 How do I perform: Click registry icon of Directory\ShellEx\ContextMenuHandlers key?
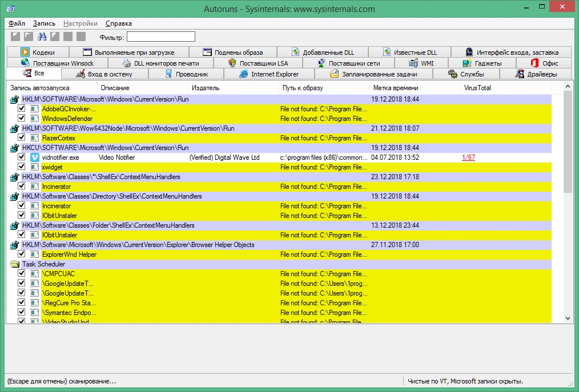tap(14, 196)
